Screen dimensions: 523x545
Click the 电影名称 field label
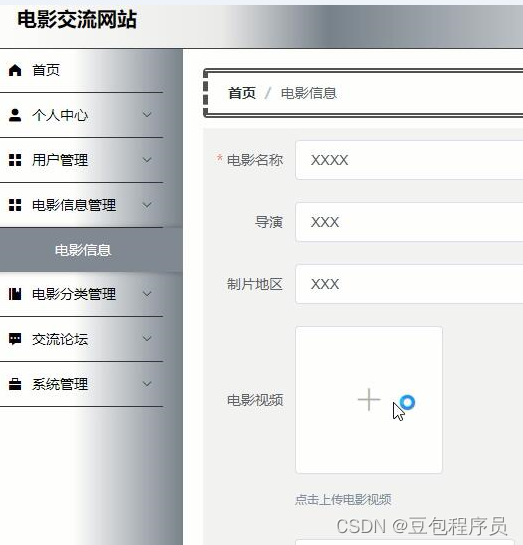pos(255,160)
